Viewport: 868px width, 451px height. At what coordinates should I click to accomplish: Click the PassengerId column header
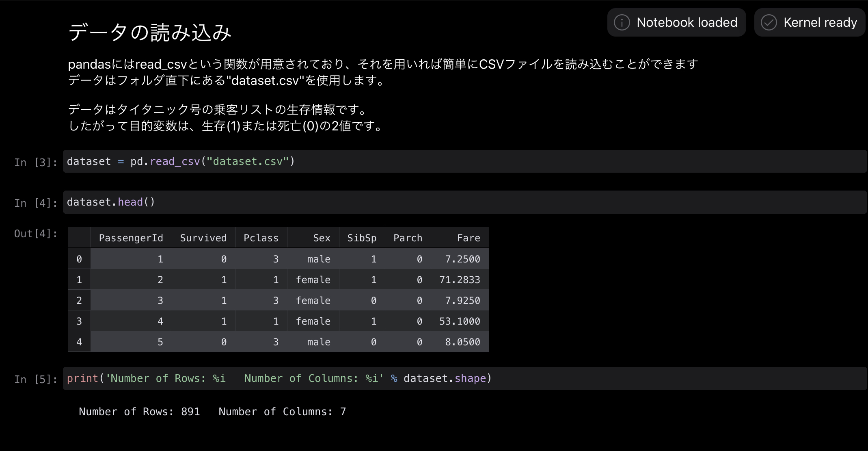click(x=131, y=238)
